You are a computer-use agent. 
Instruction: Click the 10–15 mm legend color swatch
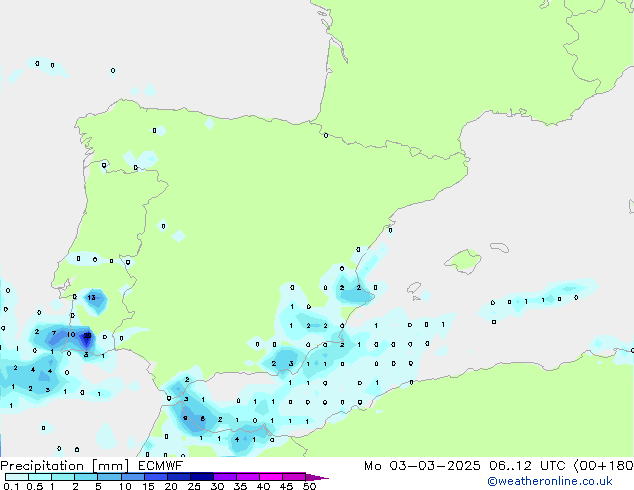tap(132, 477)
